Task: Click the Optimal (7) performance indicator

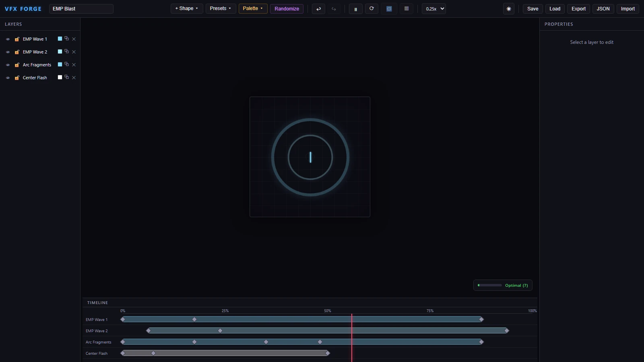Action: (x=503, y=285)
